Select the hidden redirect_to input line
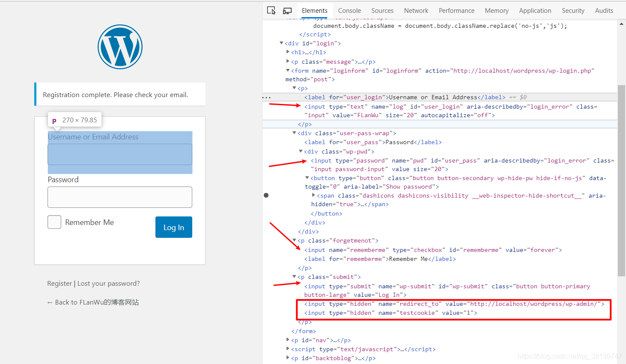The height and width of the screenshot is (364, 626). tap(454, 304)
